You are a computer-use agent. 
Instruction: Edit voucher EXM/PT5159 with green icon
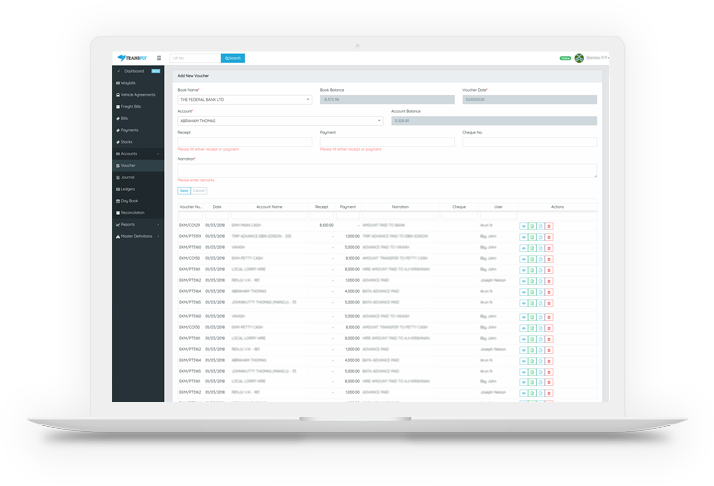tap(532, 237)
